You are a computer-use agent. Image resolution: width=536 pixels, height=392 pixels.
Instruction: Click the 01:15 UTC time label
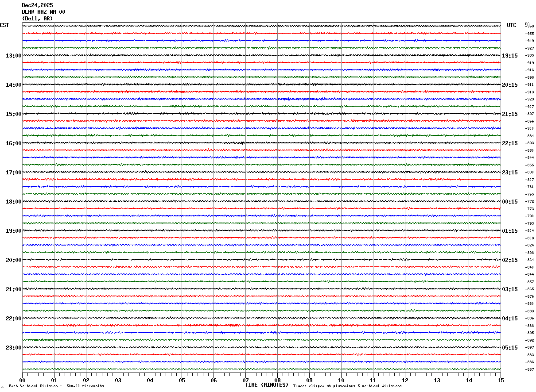[510, 231]
